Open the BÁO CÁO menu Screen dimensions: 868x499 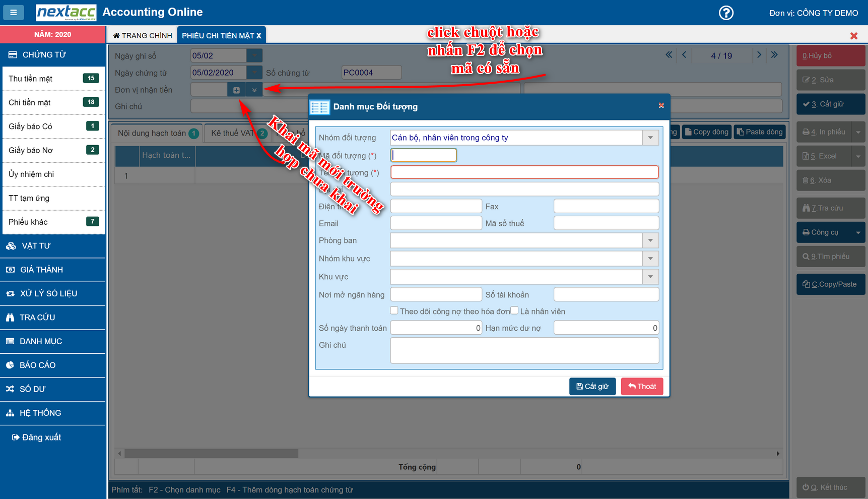(x=37, y=365)
